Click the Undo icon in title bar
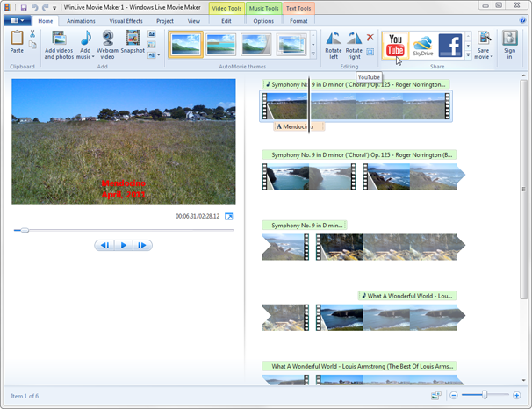The image size is (532, 409). (34, 7)
